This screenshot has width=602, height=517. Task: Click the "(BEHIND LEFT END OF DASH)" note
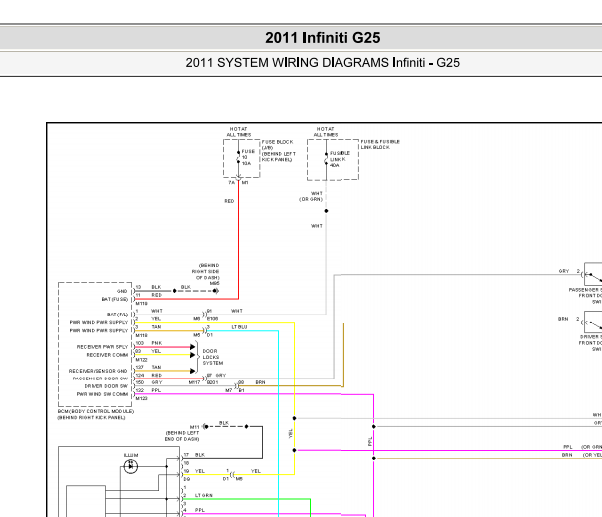coord(182,436)
